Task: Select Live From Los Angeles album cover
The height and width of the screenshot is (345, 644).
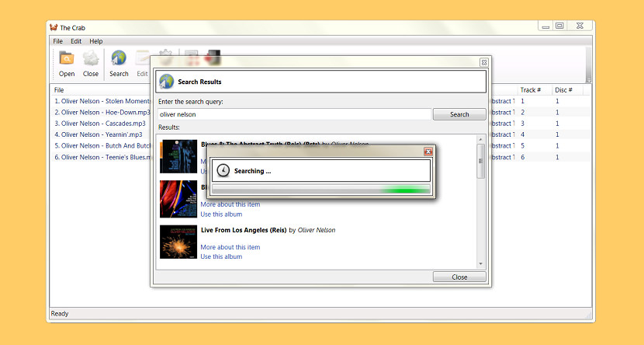Action: (178, 242)
